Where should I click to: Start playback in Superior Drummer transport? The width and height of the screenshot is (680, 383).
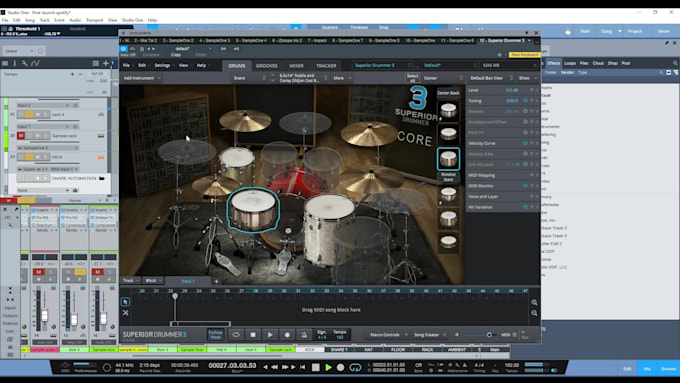click(270, 335)
